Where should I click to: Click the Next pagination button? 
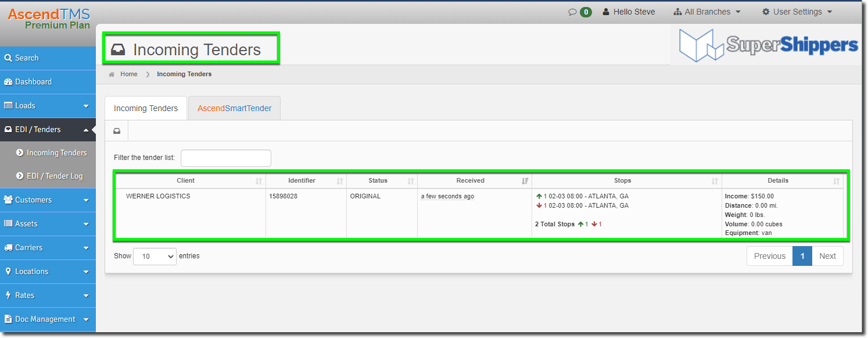point(827,257)
